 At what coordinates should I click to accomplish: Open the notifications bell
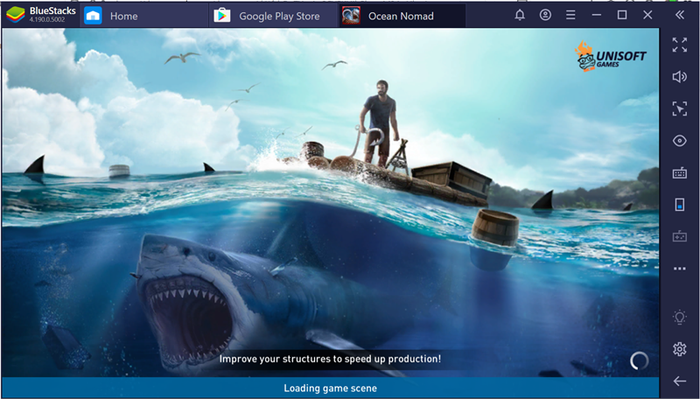point(520,15)
